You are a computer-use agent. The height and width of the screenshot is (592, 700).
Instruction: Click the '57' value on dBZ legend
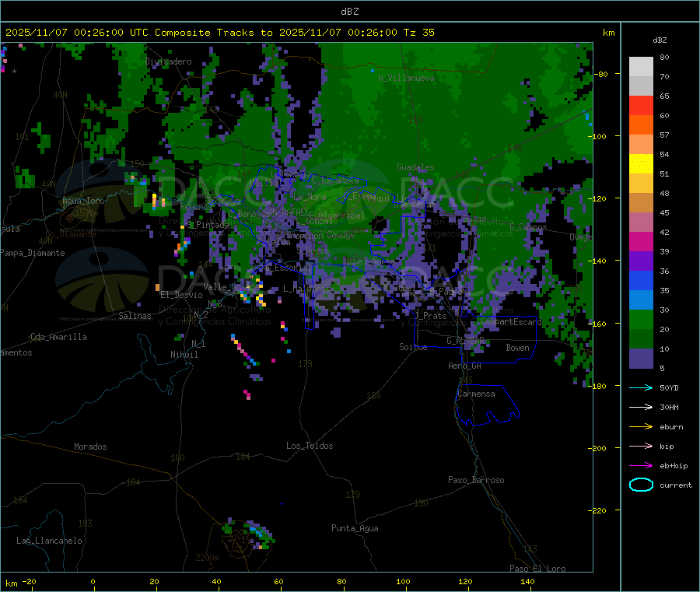(x=664, y=135)
